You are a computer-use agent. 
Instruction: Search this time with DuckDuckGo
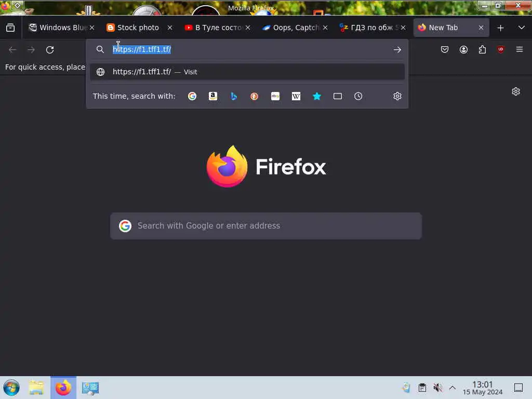point(254,96)
